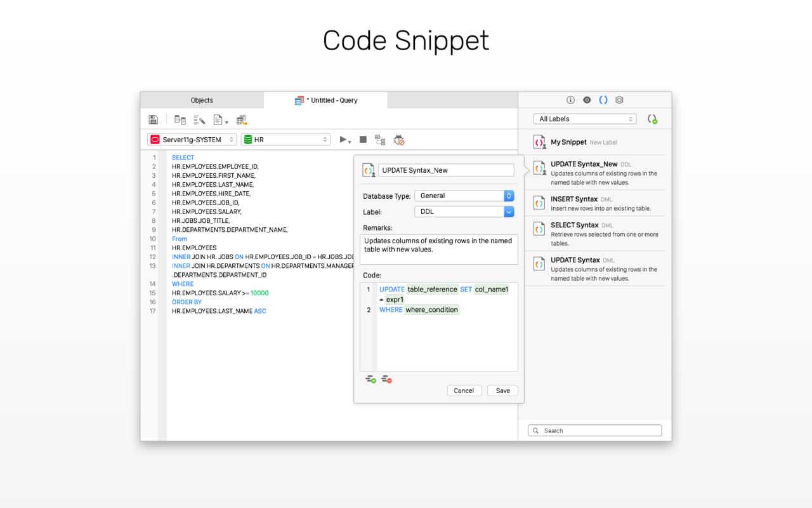Open the code snippet brackets panel
The width and height of the screenshot is (812, 508).
[x=603, y=100]
